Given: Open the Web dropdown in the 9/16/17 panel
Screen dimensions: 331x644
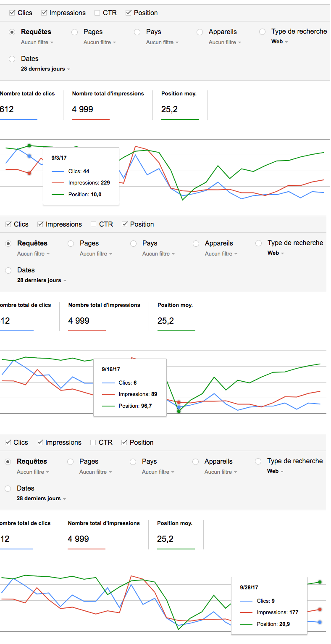Looking at the screenshot, I should pos(276,253).
